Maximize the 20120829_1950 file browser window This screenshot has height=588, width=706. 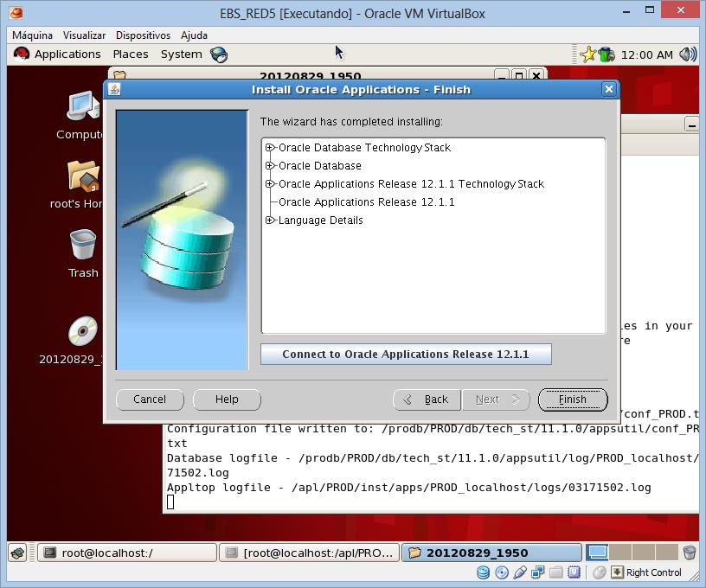(519, 75)
